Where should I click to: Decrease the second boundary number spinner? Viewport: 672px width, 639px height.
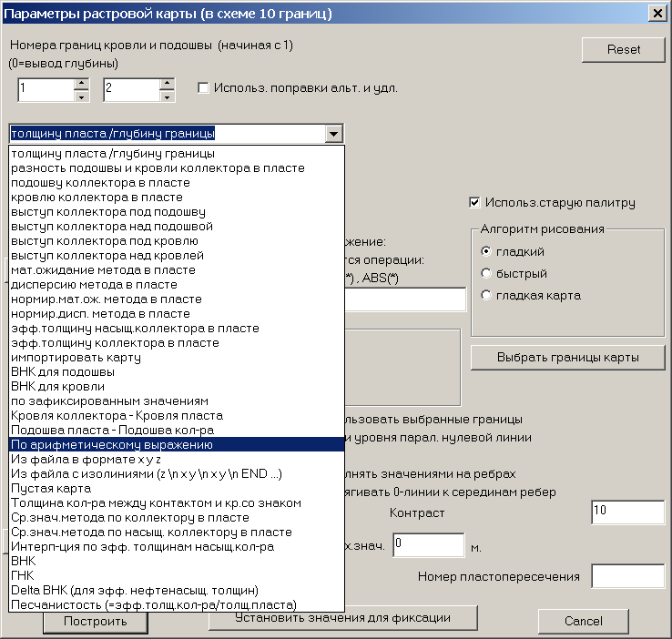[168, 96]
